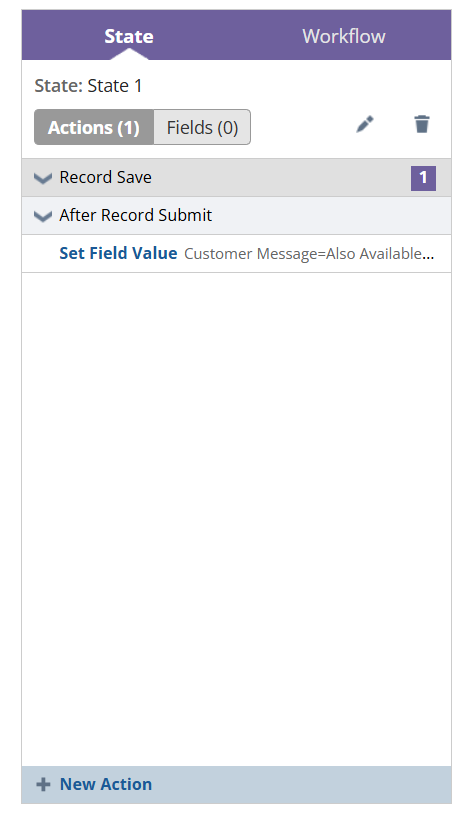Click the Set Field Value row's left indent
The height and width of the screenshot is (819, 474).
tap(41, 254)
